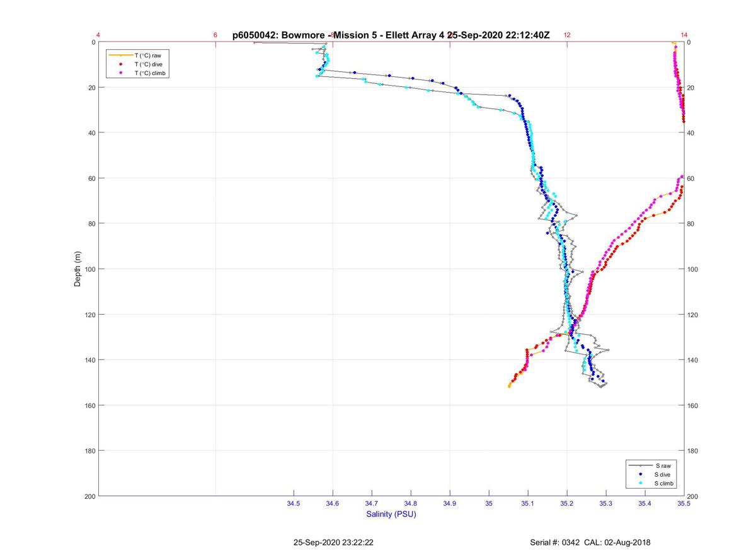Screen dimensions: 756x558
Task: Click the magenta dot marker for T climb
Action: 120,73
